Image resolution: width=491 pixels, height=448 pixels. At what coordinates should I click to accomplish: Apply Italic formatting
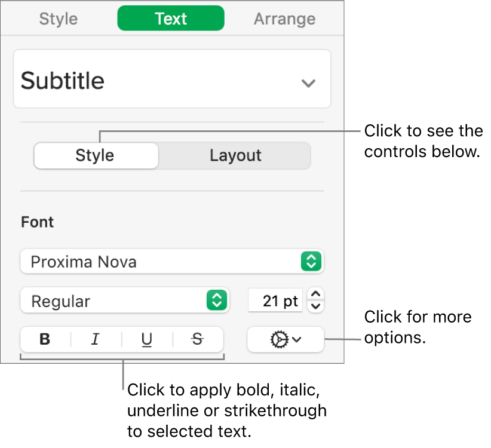click(x=95, y=339)
